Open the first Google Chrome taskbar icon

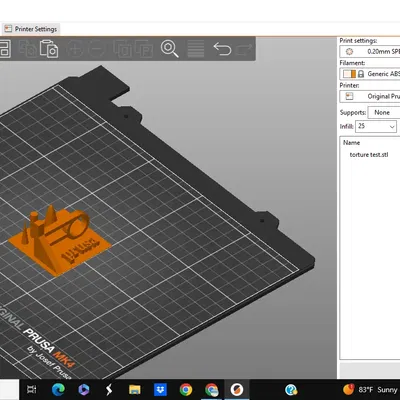(186, 389)
